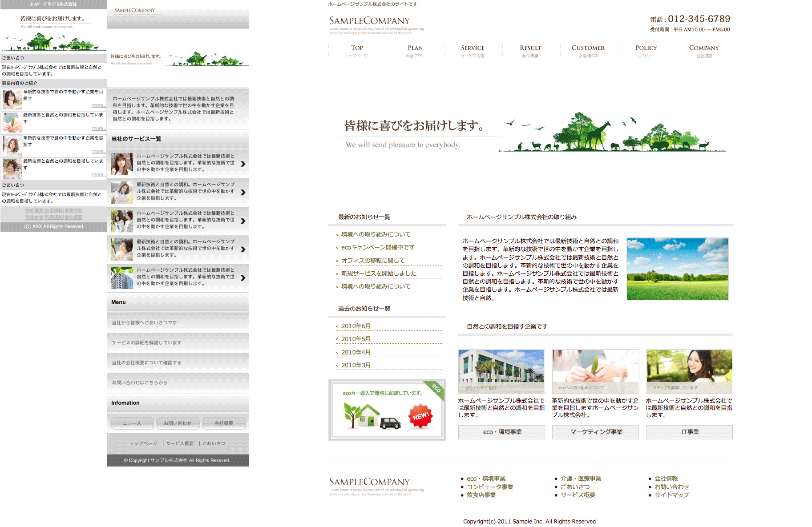812x527 pixels.
Task: Click the オフィスの移転に関して news item
Action: pos(373,261)
